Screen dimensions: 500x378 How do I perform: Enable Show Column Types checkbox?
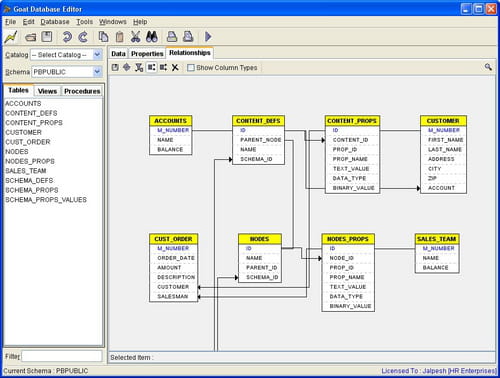191,68
